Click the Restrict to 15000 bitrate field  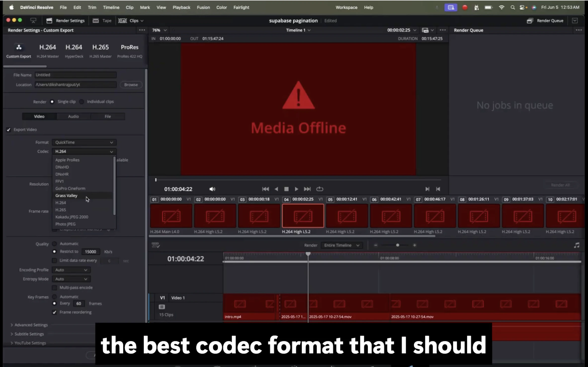90,252
